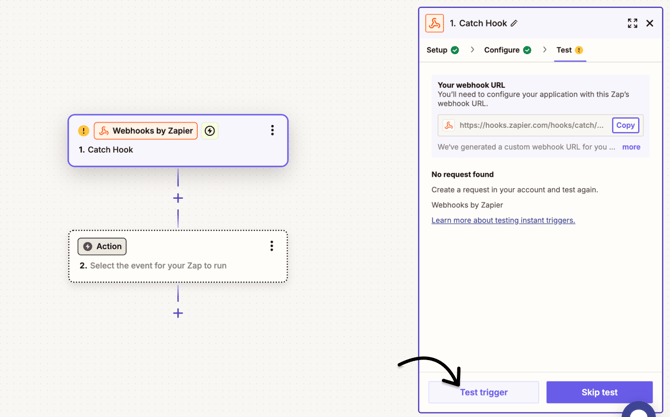The width and height of the screenshot is (670, 417).
Task: Edit the Catch Hook step name pencil
Action: tap(514, 23)
